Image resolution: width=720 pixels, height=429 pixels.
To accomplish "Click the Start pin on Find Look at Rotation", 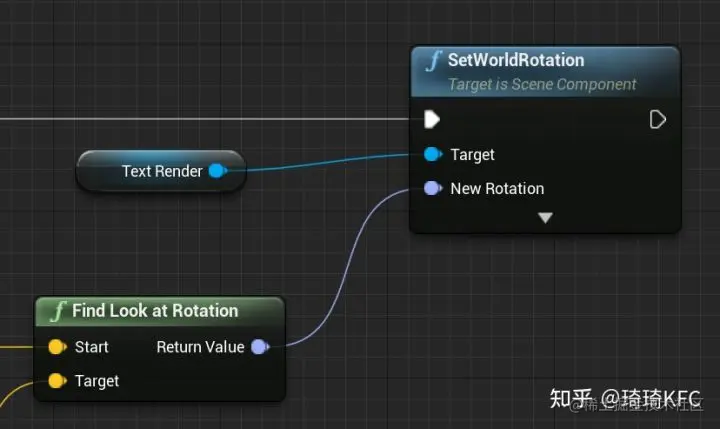I will 57,347.
